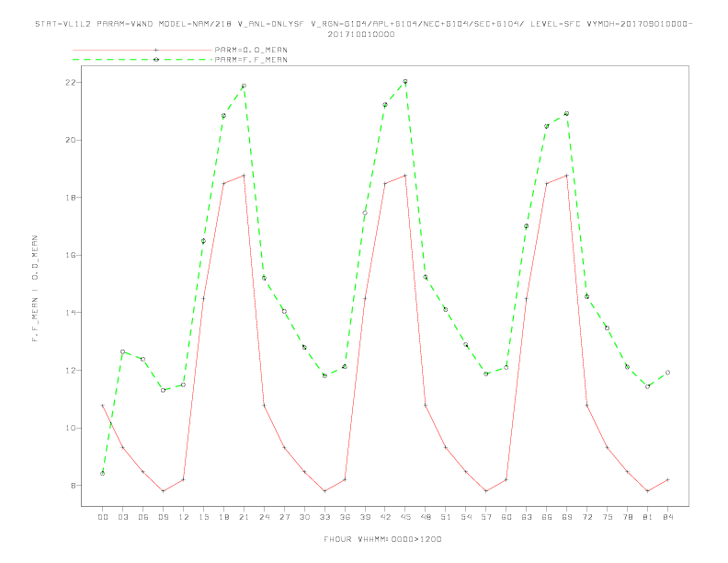Select green F.F_MEAN peak marker at hour 45

tap(405, 81)
